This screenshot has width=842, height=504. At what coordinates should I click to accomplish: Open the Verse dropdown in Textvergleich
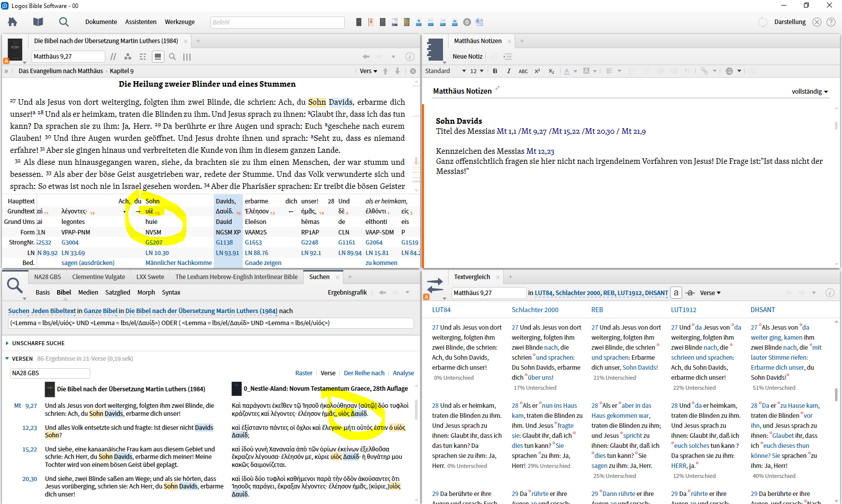[710, 293]
